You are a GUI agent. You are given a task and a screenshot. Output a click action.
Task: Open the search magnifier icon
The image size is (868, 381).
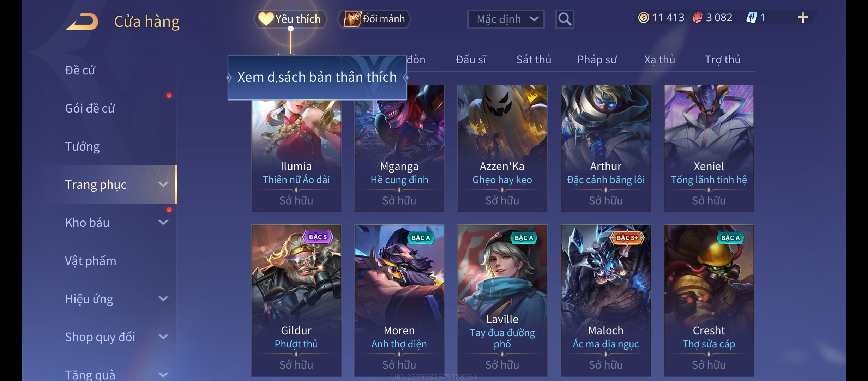pyautogui.click(x=565, y=19)
